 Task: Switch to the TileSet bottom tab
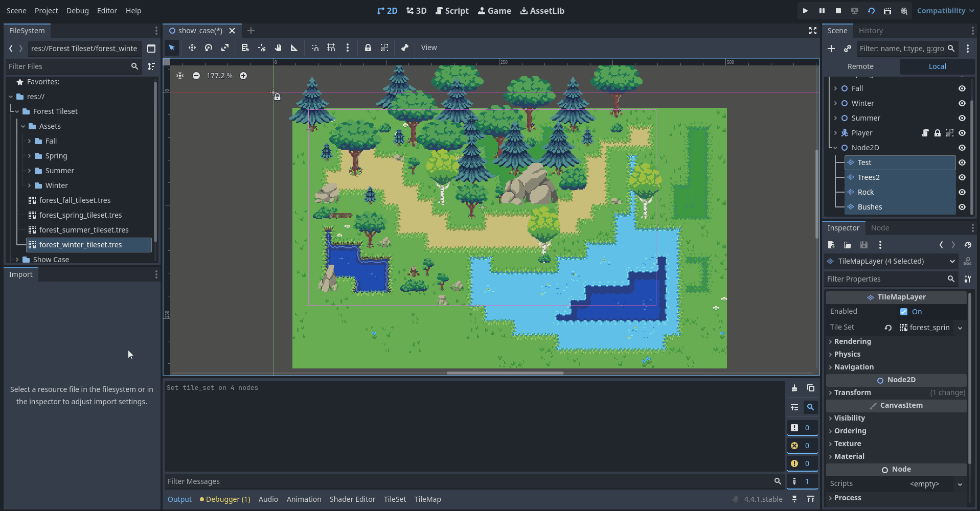pyautogui.click(x=394, y=499)
